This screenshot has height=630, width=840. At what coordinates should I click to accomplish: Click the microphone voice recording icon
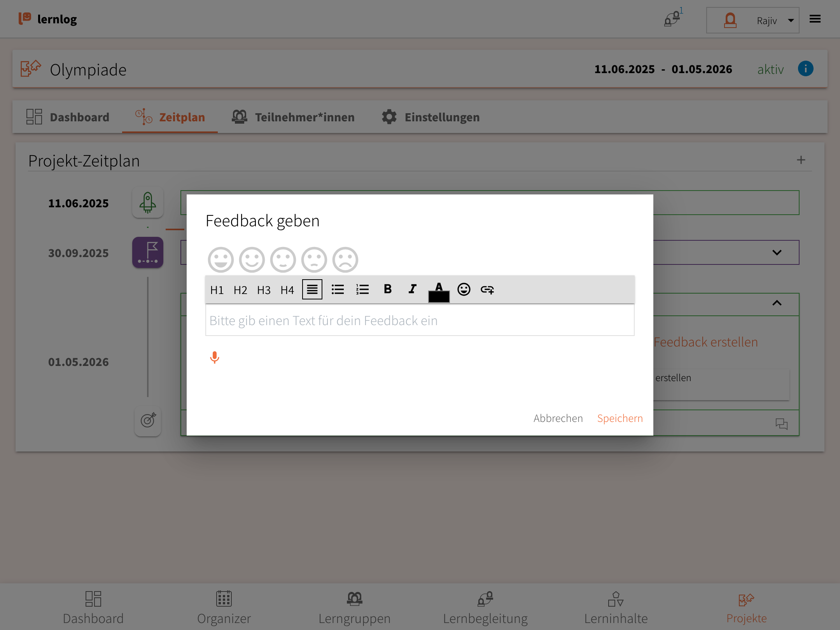point(214,357)
